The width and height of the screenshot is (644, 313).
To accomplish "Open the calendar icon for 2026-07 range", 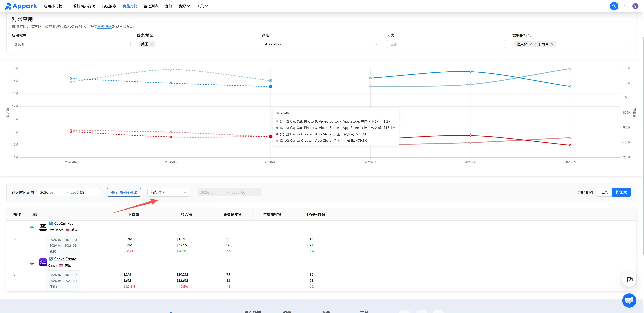I will [95, 192].
